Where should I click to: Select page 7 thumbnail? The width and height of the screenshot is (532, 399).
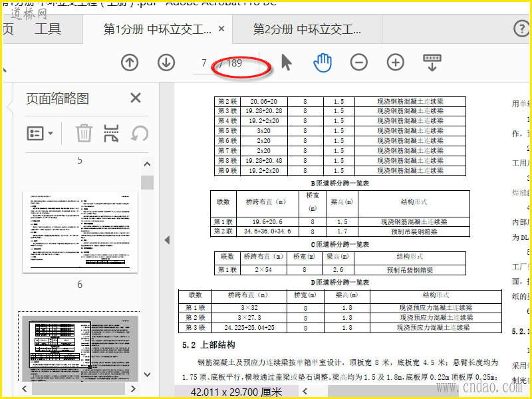pos(80,348)
